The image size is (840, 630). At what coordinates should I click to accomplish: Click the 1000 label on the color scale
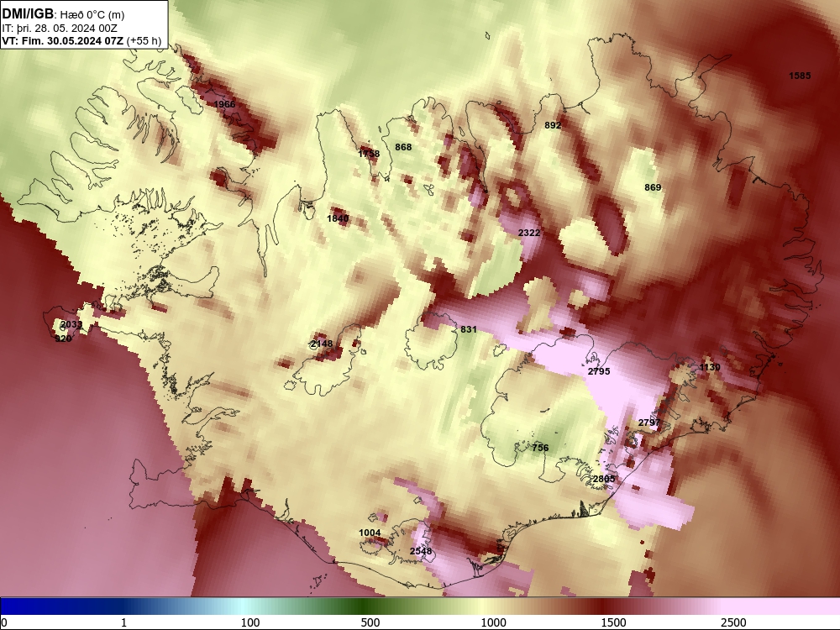493,622
